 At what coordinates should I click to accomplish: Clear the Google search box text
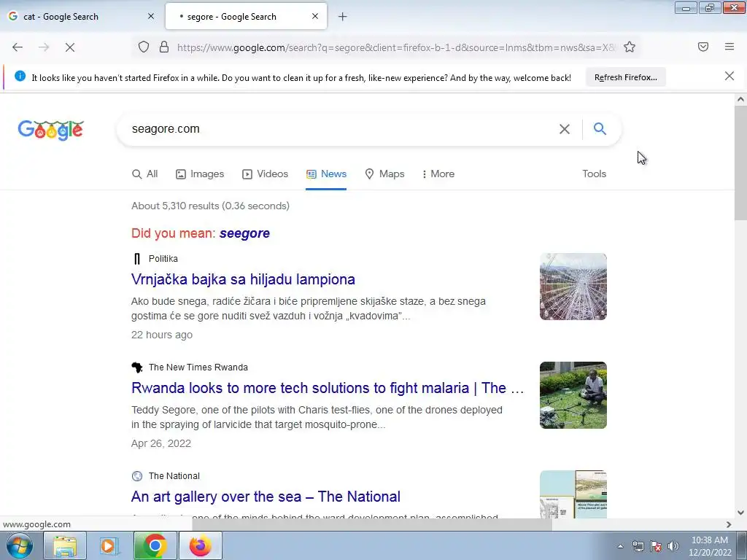(x=565, y=129)
